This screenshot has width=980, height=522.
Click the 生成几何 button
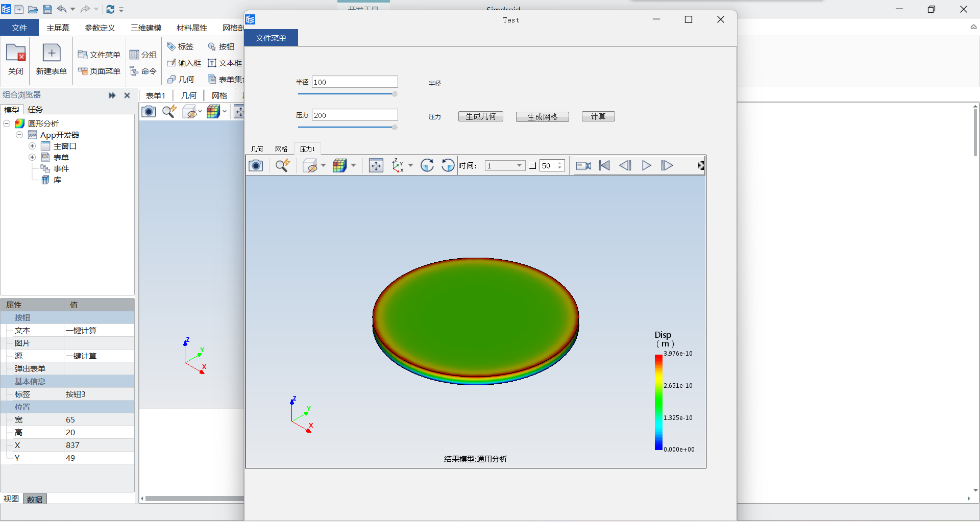(480, 116)
